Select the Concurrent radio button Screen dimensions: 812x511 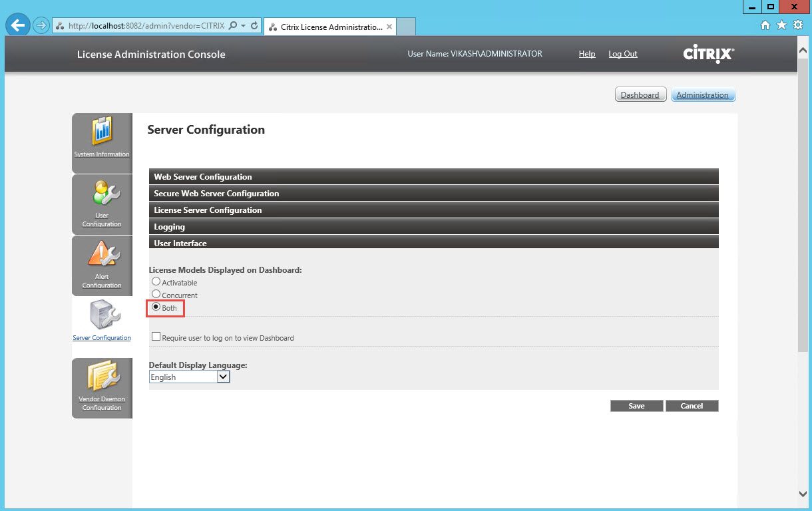[x=156, y=294]
